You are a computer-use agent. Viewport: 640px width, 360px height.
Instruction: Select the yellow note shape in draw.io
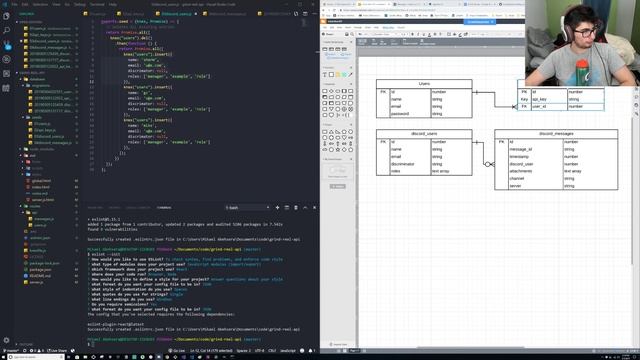(x=338, y=75)
